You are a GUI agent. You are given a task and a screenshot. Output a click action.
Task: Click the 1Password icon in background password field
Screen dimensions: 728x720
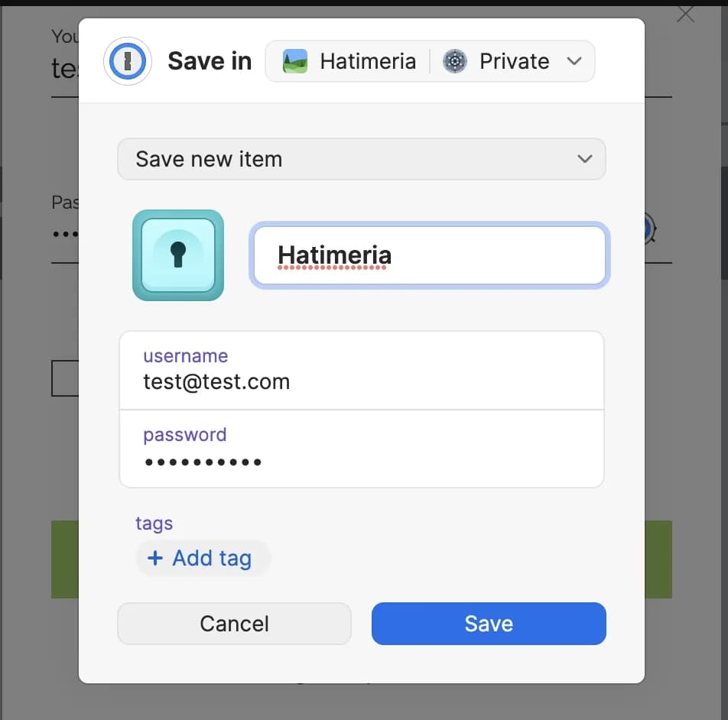point(650,229)
